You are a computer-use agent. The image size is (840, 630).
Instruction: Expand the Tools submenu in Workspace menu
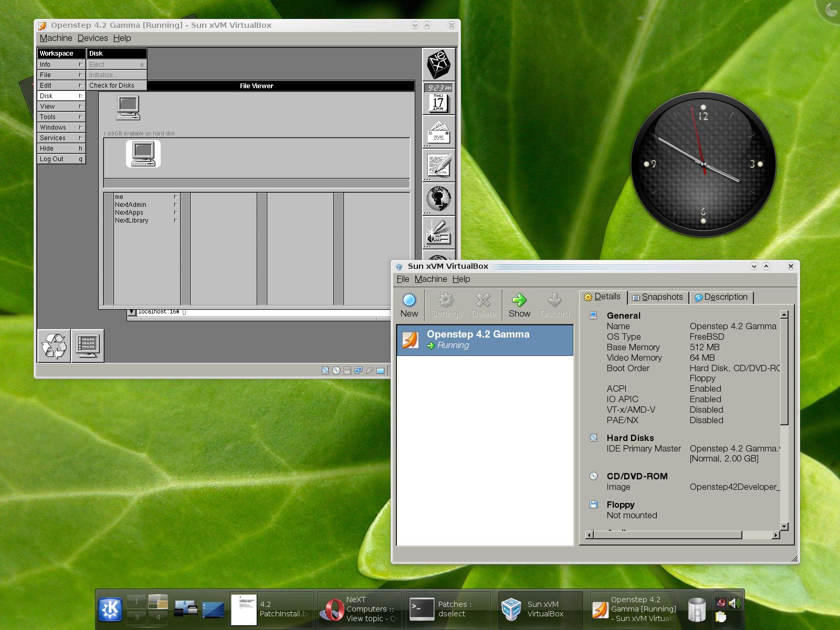[60, 117]
